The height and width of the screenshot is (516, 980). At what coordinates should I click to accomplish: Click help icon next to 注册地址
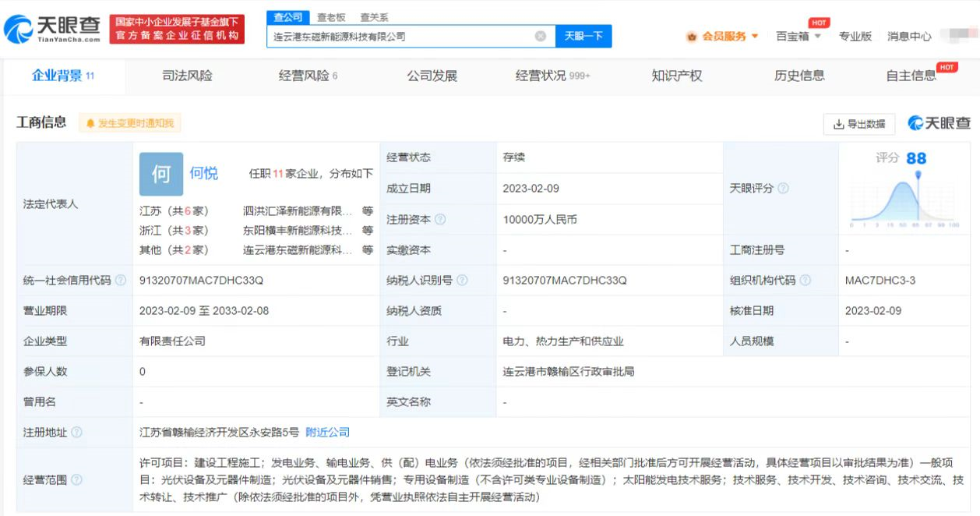(x=76, y=433)
